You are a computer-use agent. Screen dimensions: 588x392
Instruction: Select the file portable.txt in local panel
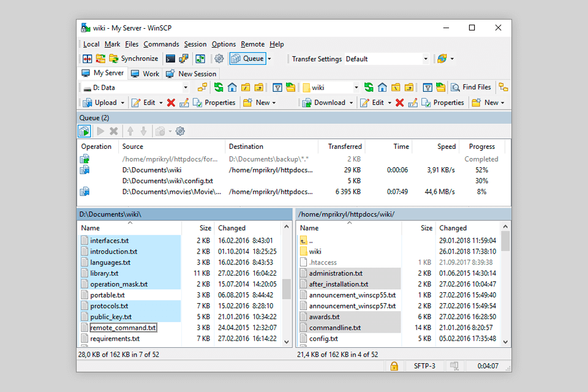(x=107, y=295)
